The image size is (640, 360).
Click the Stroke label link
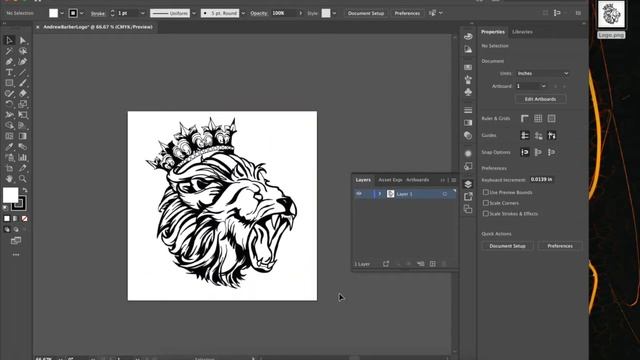(x=98, y=13)
